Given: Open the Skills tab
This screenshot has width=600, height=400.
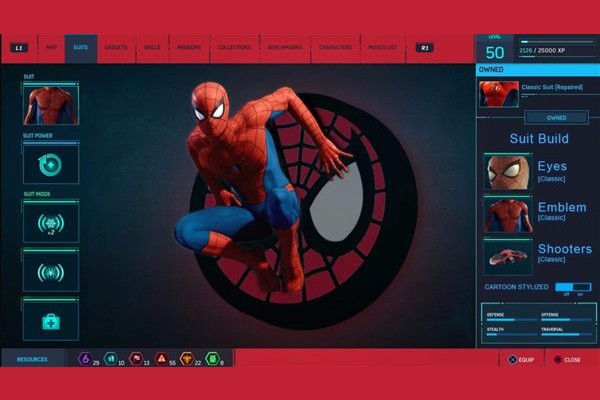Looking at the screenshot, I should (152, 47).
